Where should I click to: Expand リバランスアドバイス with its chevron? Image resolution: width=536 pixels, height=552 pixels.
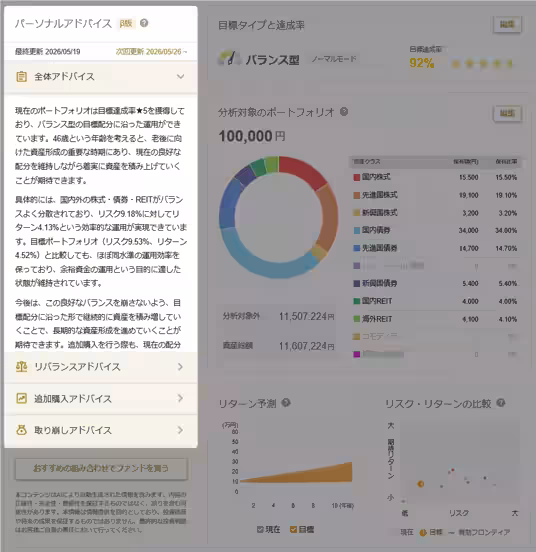(x=180, y=367)
